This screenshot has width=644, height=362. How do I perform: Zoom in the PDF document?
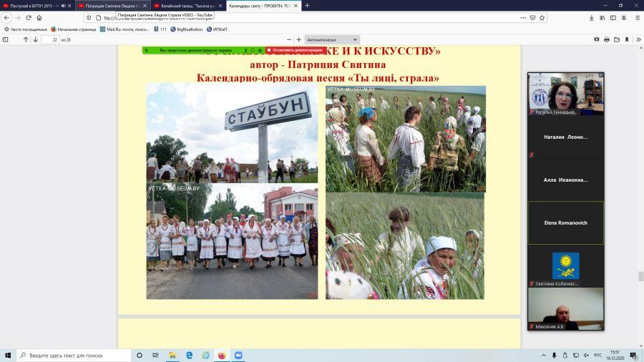298,40
